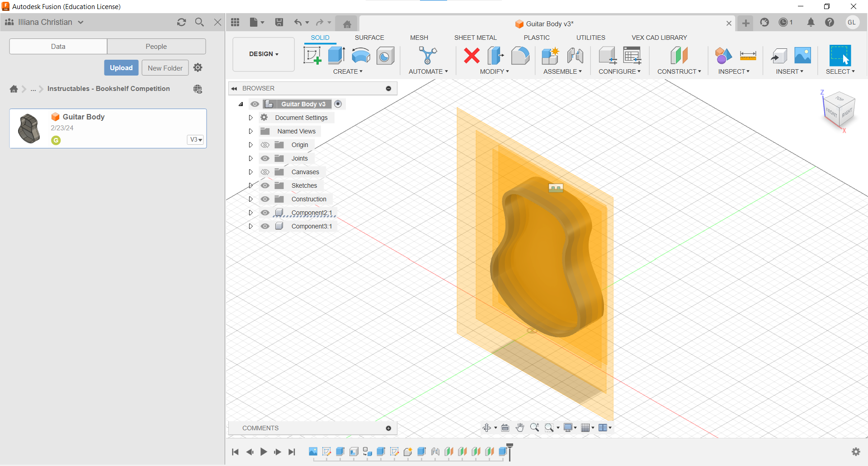Switch to the SHEET METAL tab
The image size is (868, 466).
pos(475,38)
